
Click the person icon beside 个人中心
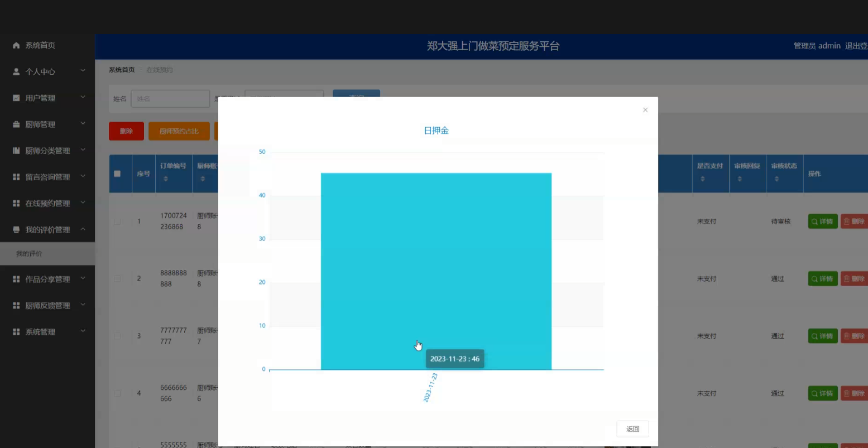coord(16,71)
